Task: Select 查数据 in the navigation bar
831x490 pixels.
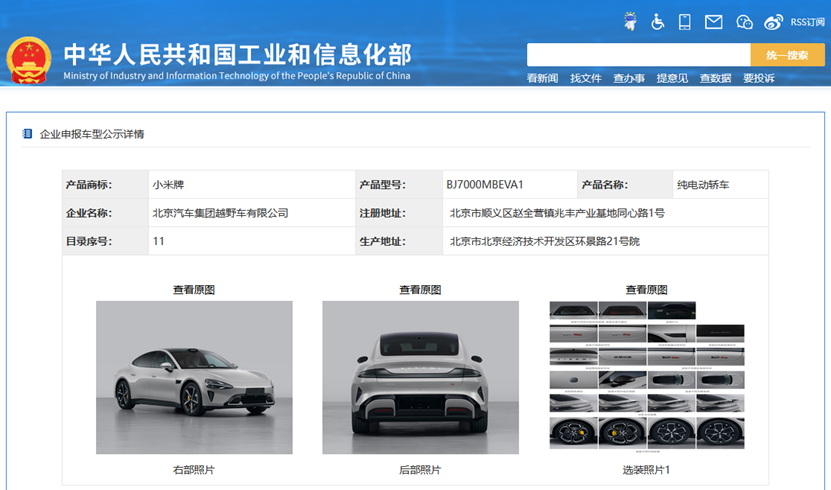Action: pos(715,78)
